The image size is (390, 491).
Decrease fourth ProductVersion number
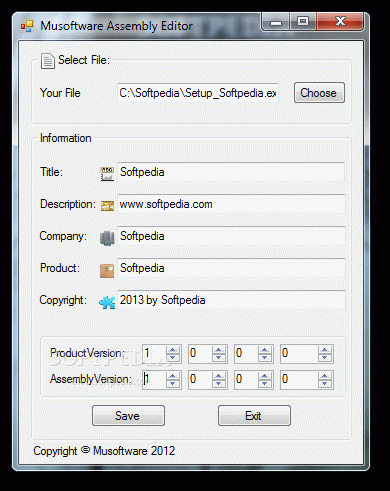(325, 357)
